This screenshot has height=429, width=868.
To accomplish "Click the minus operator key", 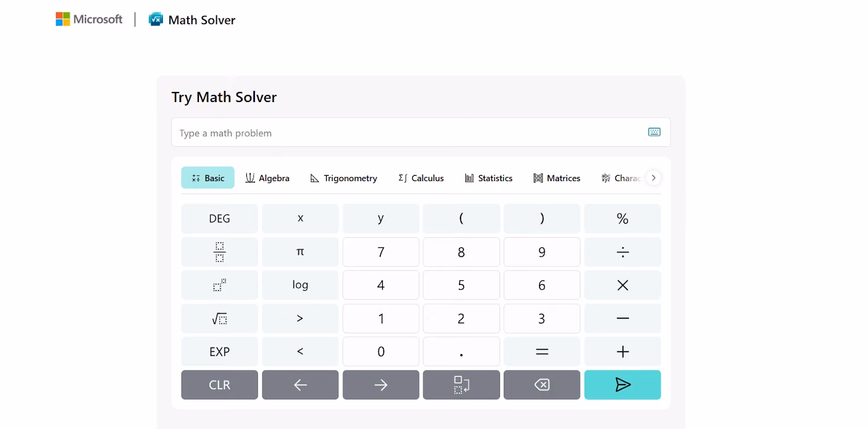I will (622, 319).
